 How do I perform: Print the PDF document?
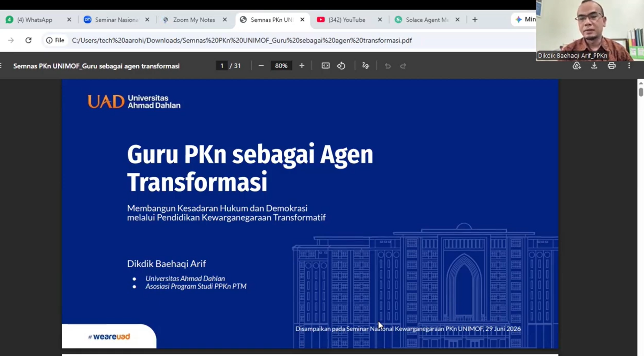(x=612, y=65)
